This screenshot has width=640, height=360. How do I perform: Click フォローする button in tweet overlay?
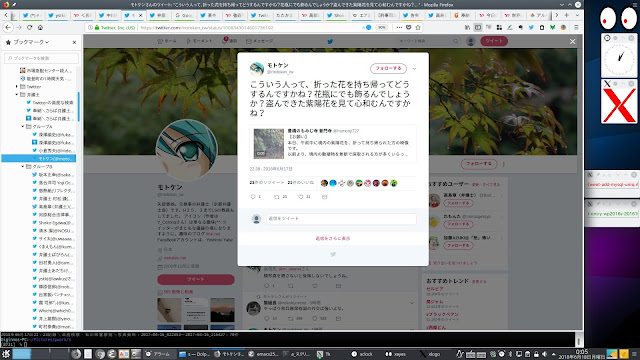point(388,69)
